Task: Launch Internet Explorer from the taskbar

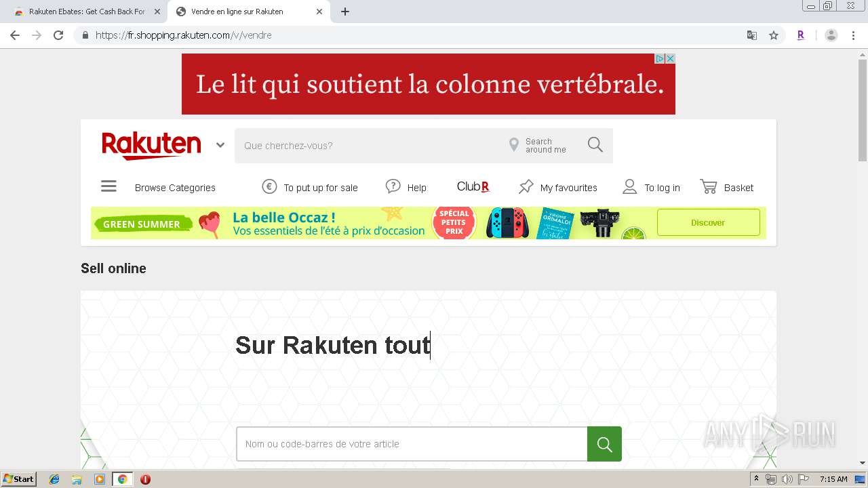Action: (x=54, y=479)
